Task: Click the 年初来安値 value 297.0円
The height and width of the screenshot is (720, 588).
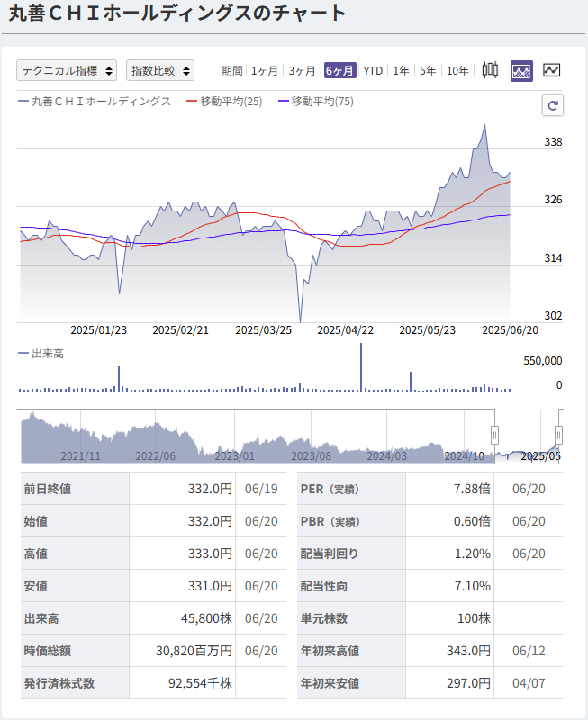Action: [x=468, y=683]
